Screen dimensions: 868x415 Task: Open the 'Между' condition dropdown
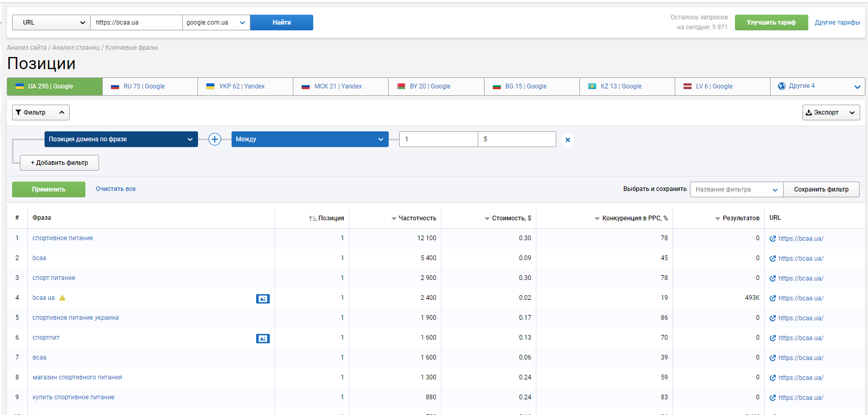(x=310, y=139)
